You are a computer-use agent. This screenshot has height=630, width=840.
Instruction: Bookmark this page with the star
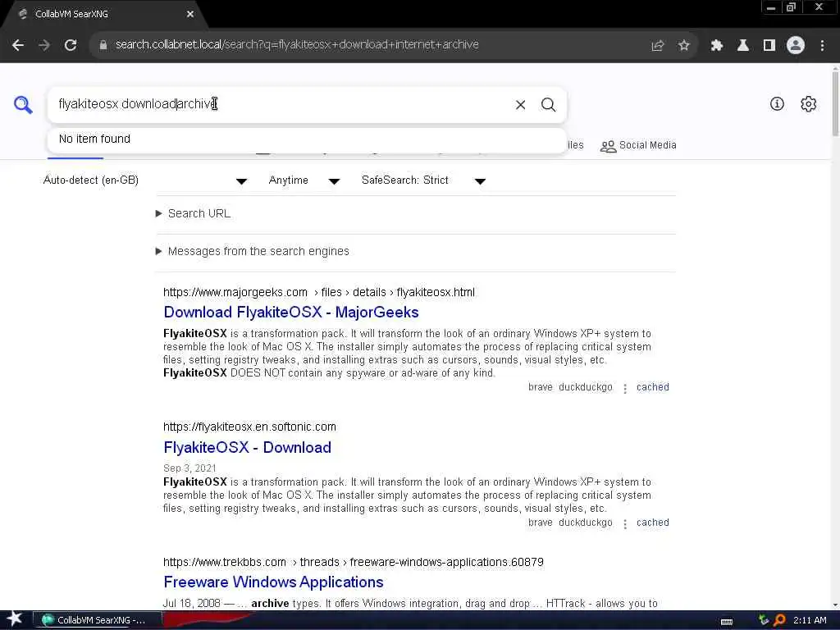pos(683,46)
